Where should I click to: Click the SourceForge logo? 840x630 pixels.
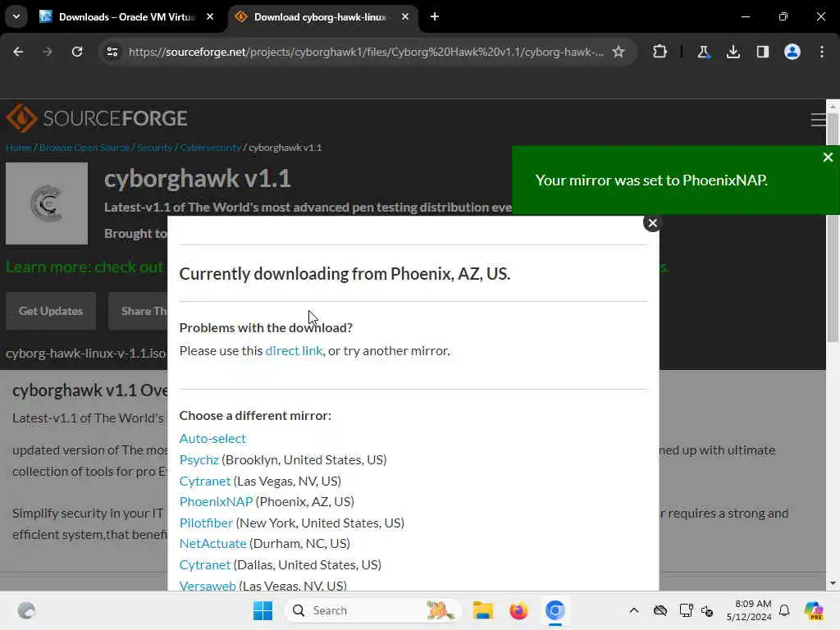[97, 118]
